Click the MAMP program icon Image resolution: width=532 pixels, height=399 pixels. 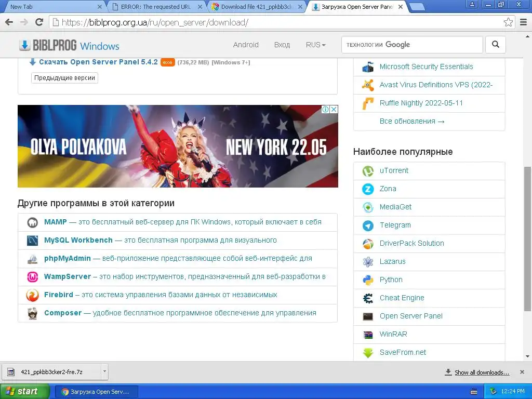[x=32, y=222]
